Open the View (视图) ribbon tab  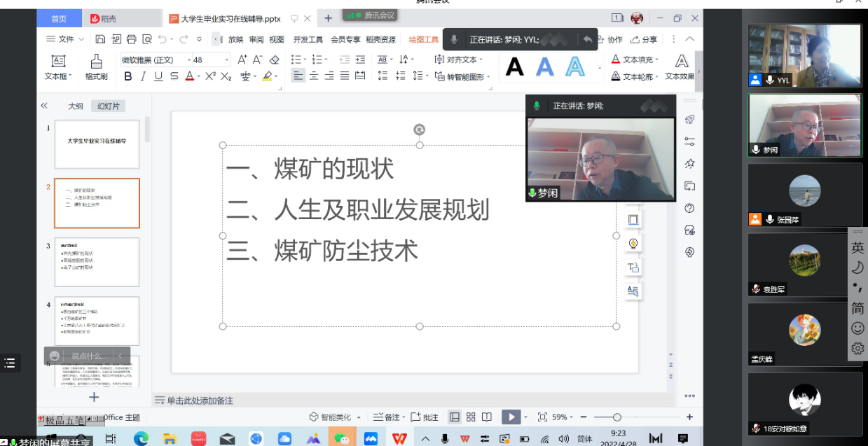click(277, 39)
